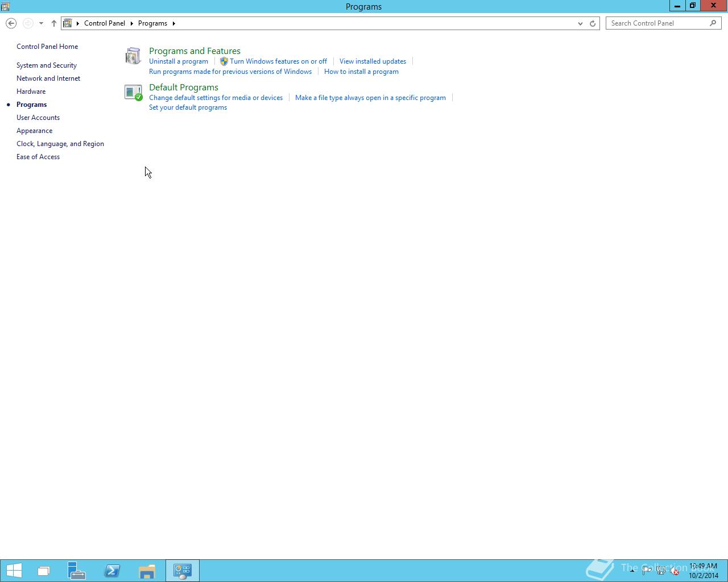Image resolution: width=728 pixels, height=582 pixels.
Task: Click Make a file type always open link
Action: [370, 98]
